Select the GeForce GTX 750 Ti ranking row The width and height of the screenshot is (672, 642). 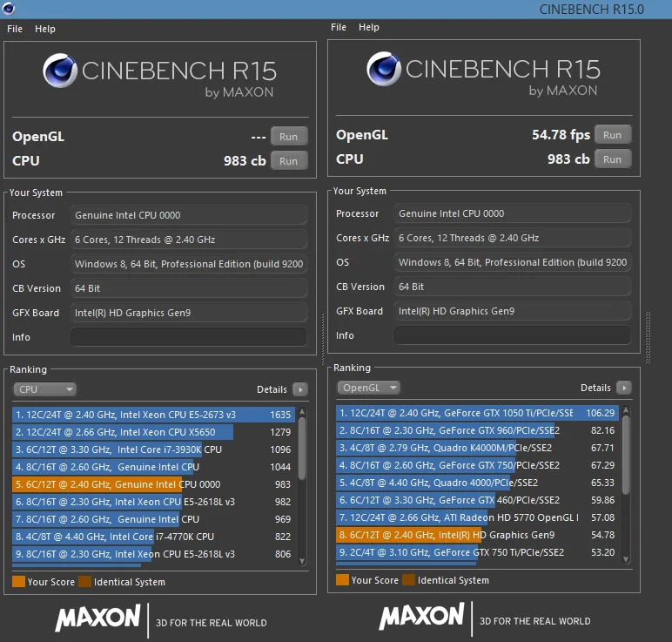point(477,552)
